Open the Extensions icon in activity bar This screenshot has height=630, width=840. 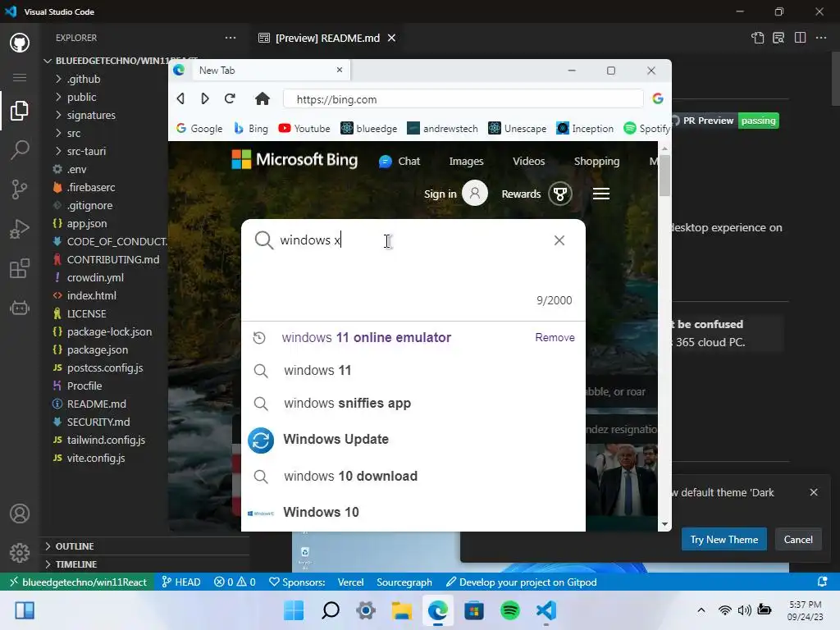coord(20,268)
